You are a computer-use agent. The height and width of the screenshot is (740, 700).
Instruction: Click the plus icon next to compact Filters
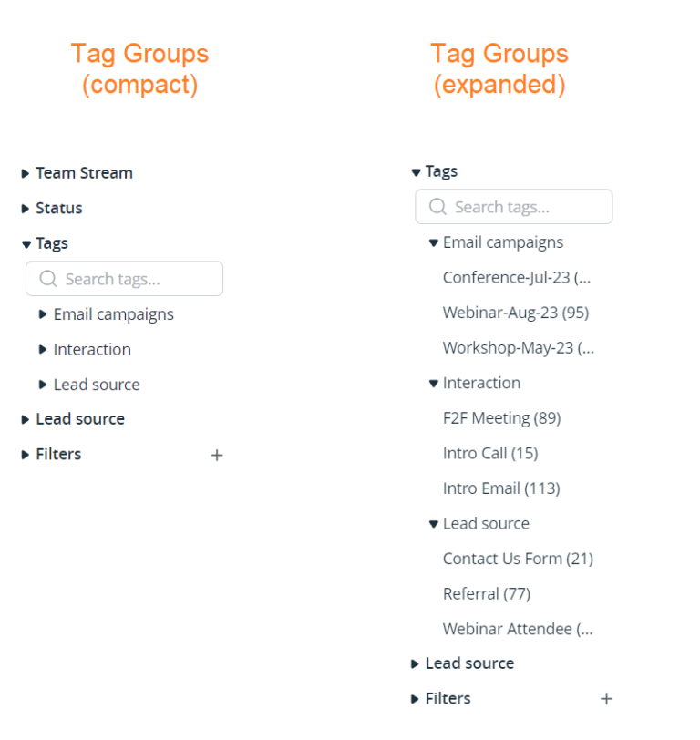[217, 455]
